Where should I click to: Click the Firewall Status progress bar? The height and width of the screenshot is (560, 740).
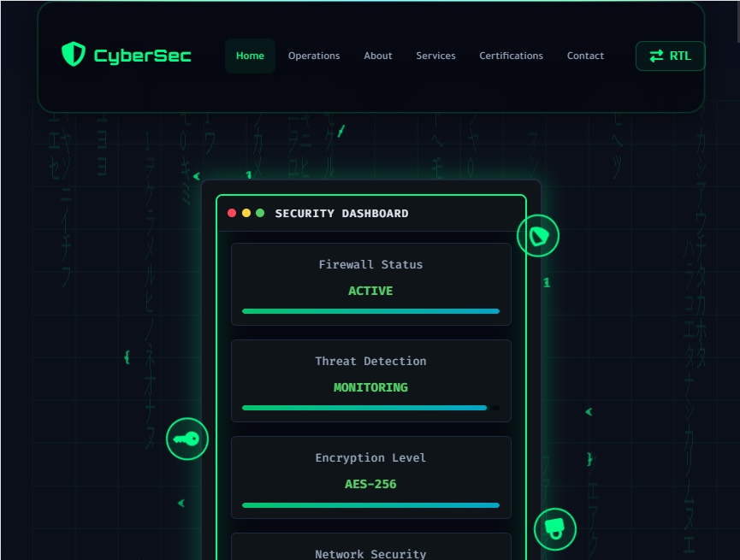(370, 311)
